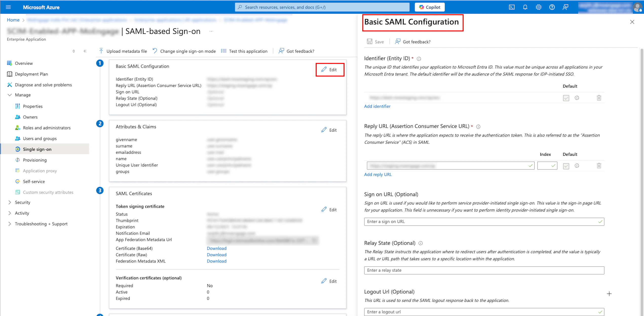The height and width of the screenshot is (316, 644).
Task: Click the Add reply URL link
Action: pyautogui.click(x=378, y=174)
